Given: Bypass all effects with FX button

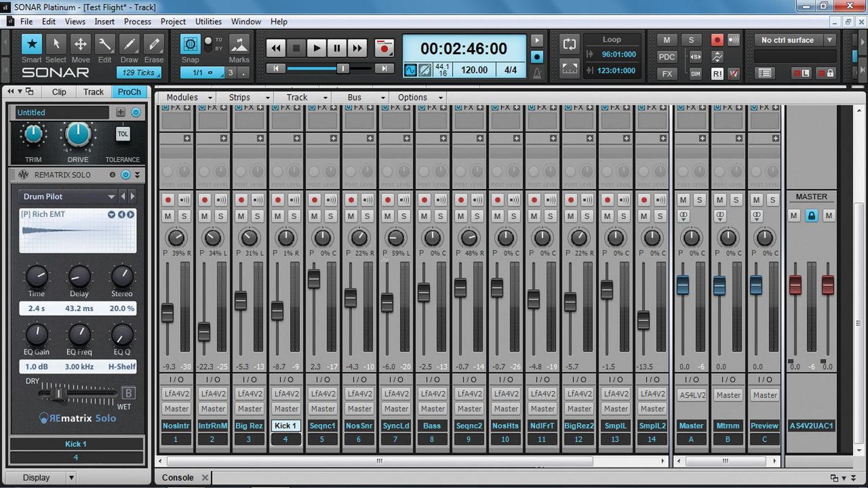Looking at the screenshot, I should pyautogui.click(x=667, y=74).
